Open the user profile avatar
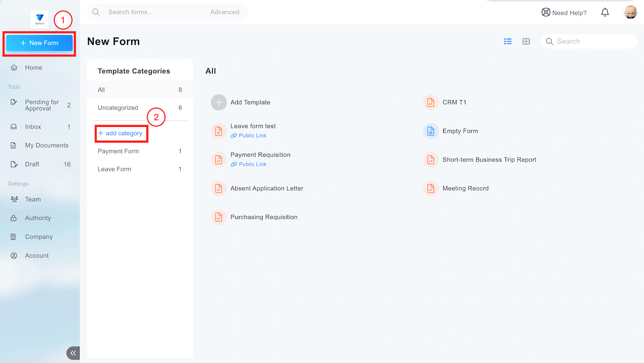The height and width of the screenshot is (363, 644). [630, 12]
